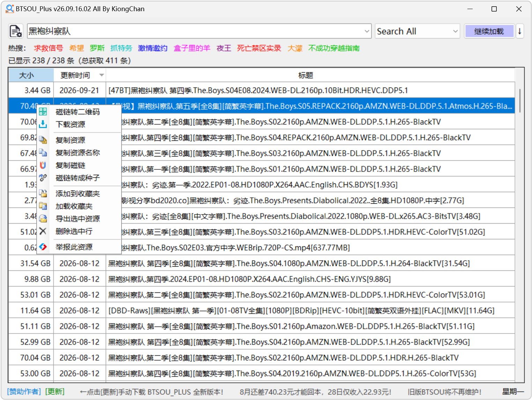Select the row sized 31.54 GB
Image resolution: width=532 pixels, height=400 pixels.
[262, 263]
